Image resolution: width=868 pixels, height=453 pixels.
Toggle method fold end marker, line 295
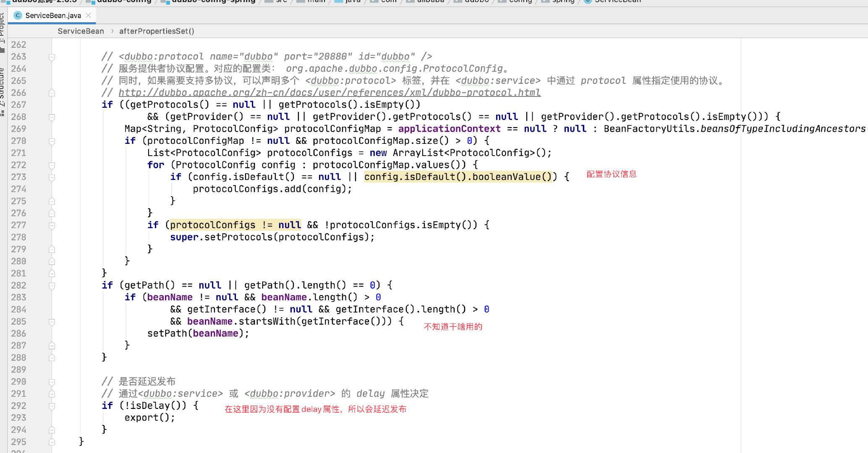click(x=52, y=442)
